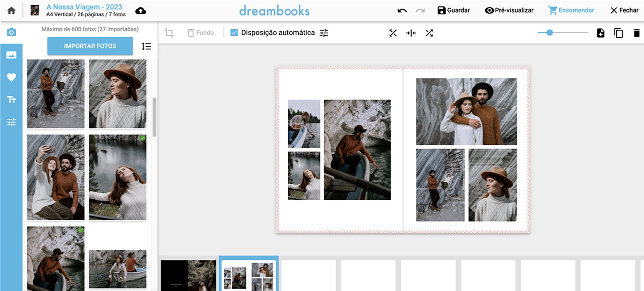Viewport: 644px width, 291px height.
Task: Adjust the zoom slider handle
Action: pyautogui.click(x=550, y=33)
